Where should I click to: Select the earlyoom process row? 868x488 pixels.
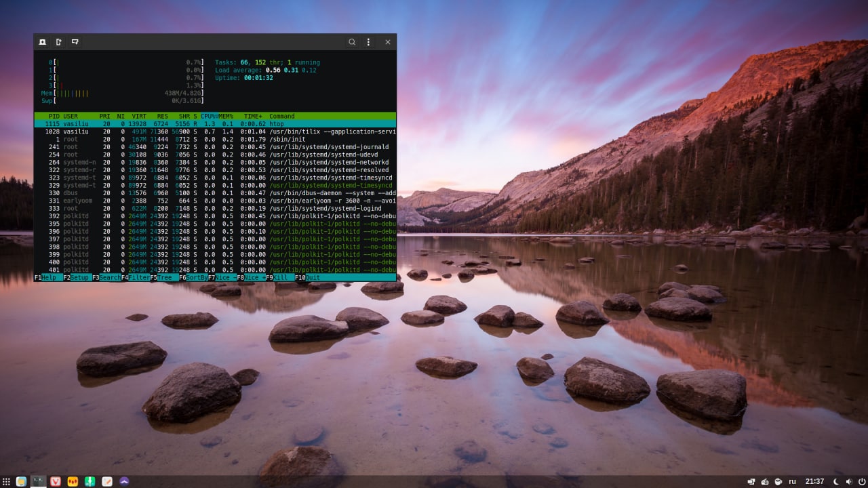click(215, 201)
